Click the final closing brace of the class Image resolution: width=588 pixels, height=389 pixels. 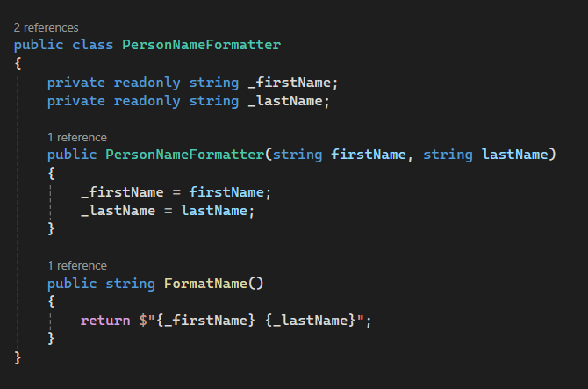click(x=18, y=357)
